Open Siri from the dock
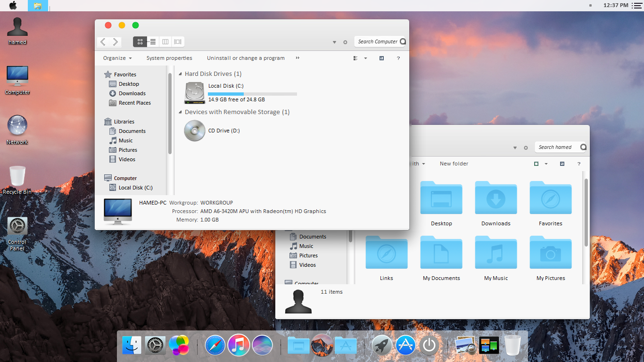The height and width of the screenshot is (362, 644). [262, 346]
